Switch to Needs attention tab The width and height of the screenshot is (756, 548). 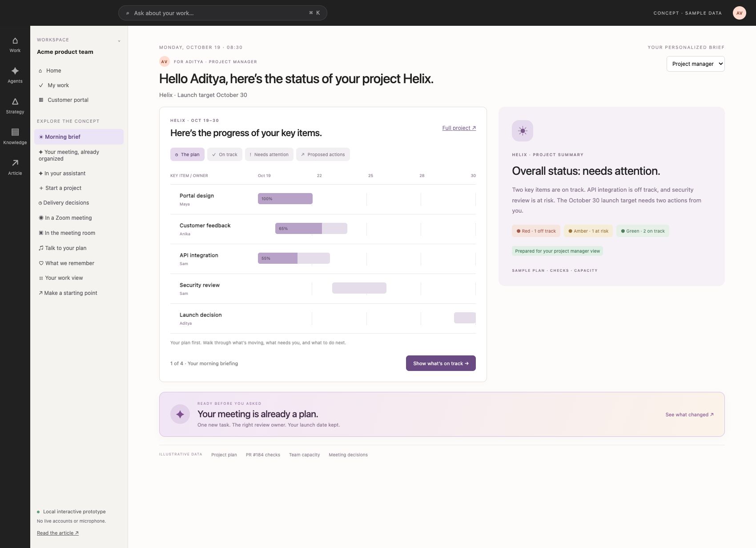point(269,154)
